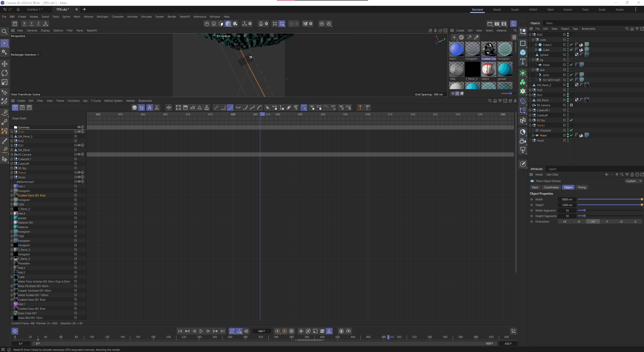Click the Play Forwards button
The image size is (644, 352).
201,331
